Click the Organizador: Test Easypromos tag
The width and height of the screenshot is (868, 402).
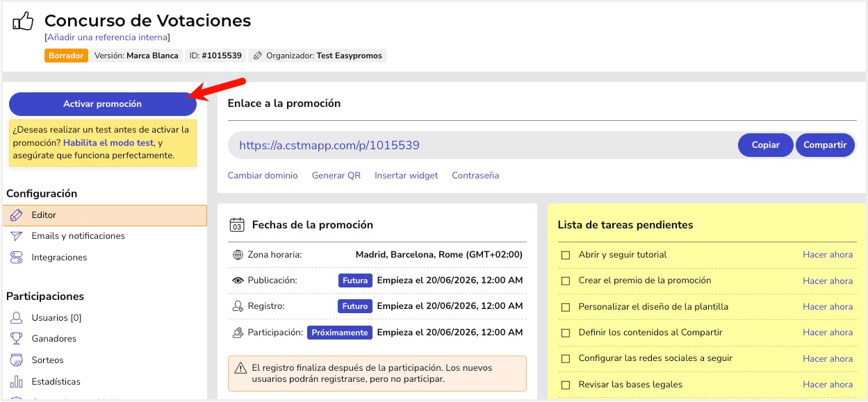tap(317, 56)
